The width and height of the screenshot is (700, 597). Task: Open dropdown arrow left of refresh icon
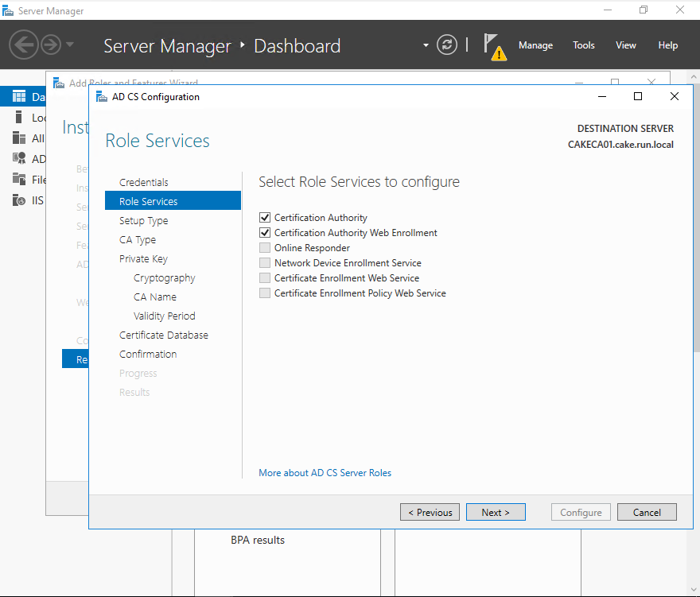426,45
